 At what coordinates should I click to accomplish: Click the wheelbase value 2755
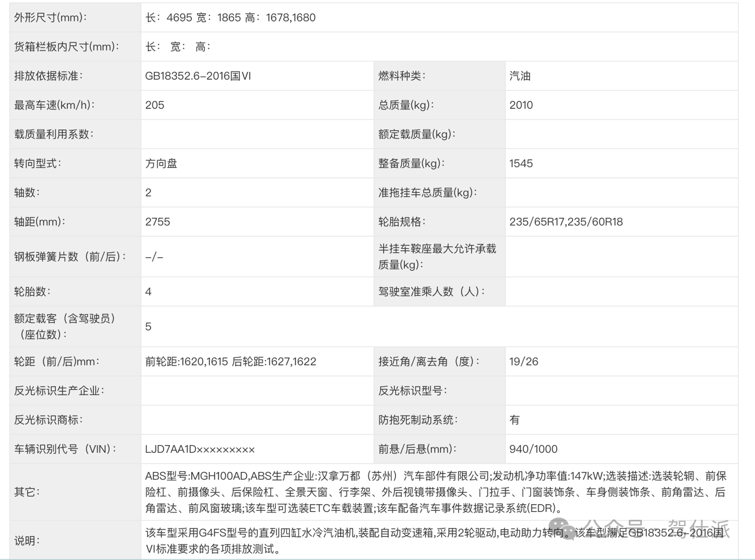point(158,221)
